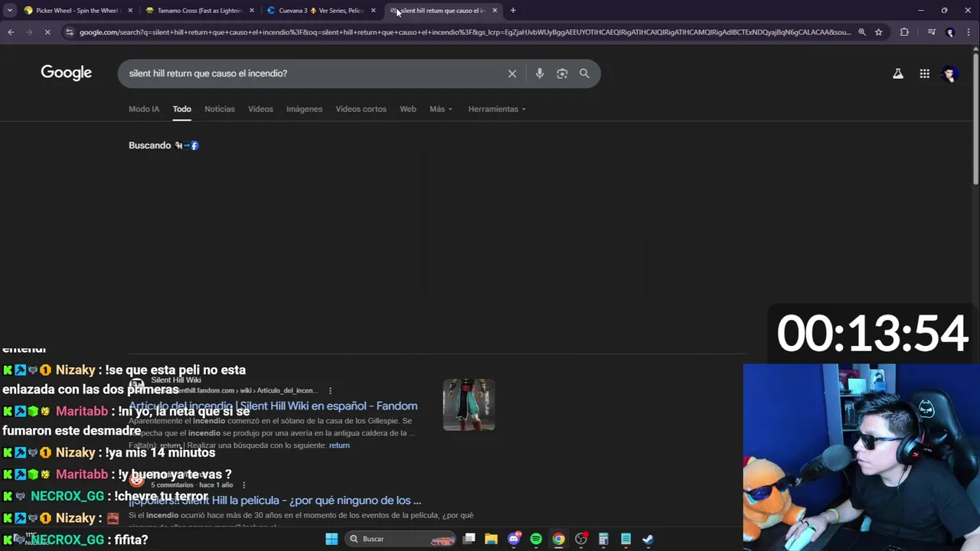The width and height of the screenshot is (980, 551).
Task: Open Task View on taskbar
Action: [x=469, y=539]
